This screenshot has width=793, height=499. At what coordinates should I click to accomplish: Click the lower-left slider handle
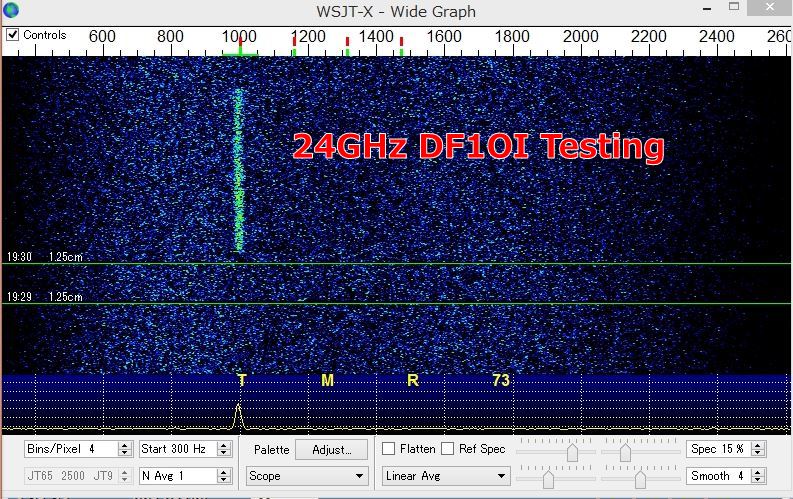(548, 478)
